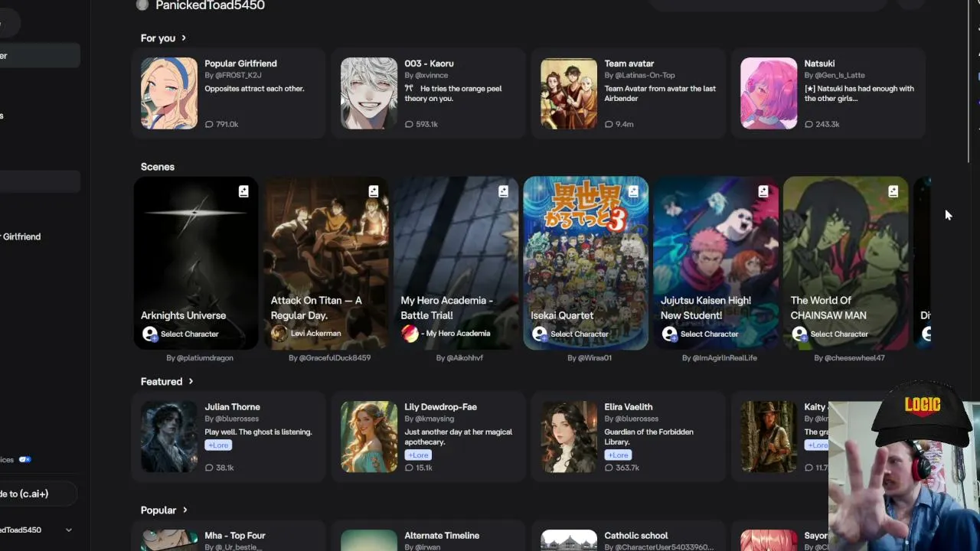Select the My Hero Academia - Battle Trial! title

(x=447, y=308)
